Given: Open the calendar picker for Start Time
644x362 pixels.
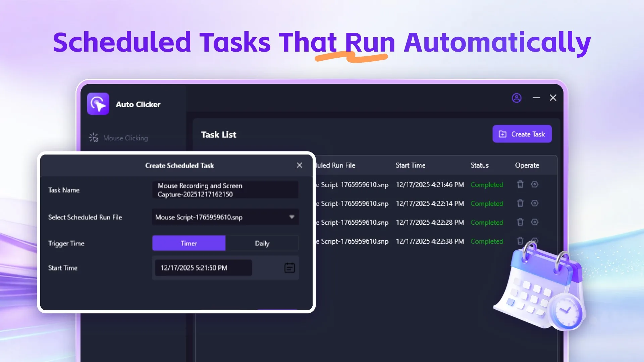Looking at the screenshot, I should point(289,268).
